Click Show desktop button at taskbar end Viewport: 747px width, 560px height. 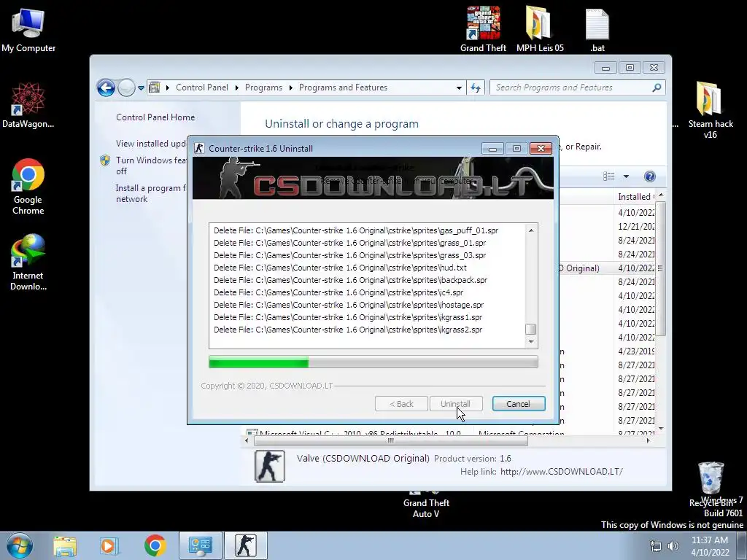pyautogui.click(x=742, y=545)
